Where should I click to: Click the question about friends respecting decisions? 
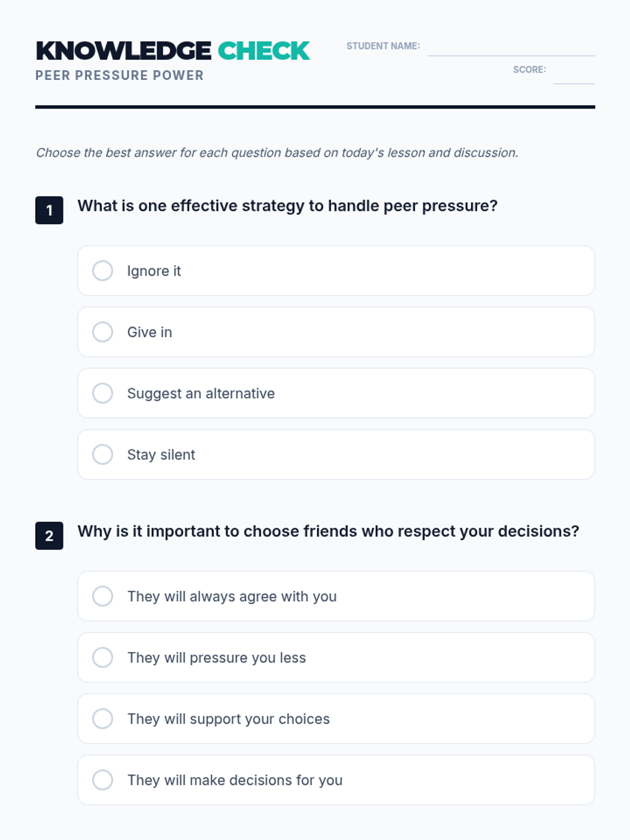328,531
